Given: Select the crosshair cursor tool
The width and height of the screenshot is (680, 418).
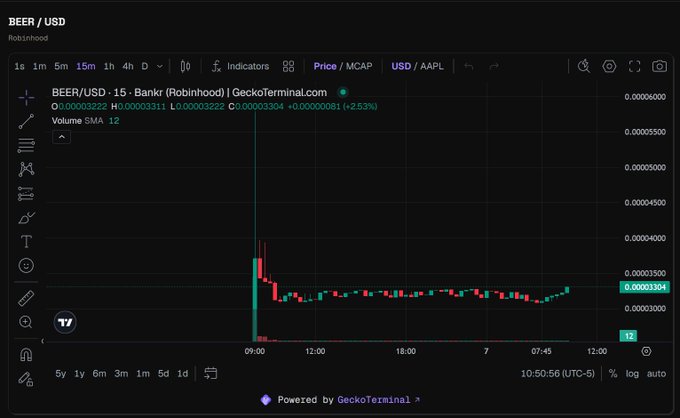Looking at the screenshot, I should 26,97.
